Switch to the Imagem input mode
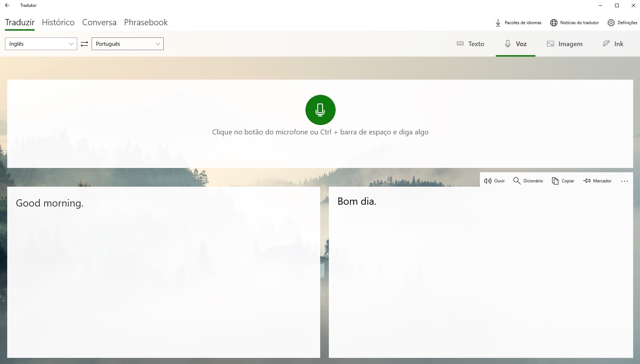Image resolution: width=640 pixels, height=364 pixels. click(565, 44)
